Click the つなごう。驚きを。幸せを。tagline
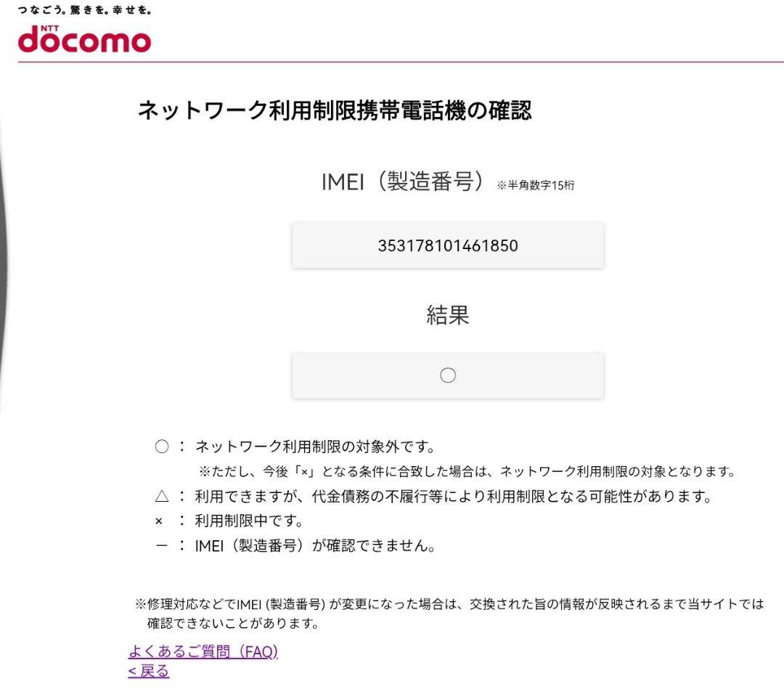Screen dimensions: 784x692 coord(86,11)
